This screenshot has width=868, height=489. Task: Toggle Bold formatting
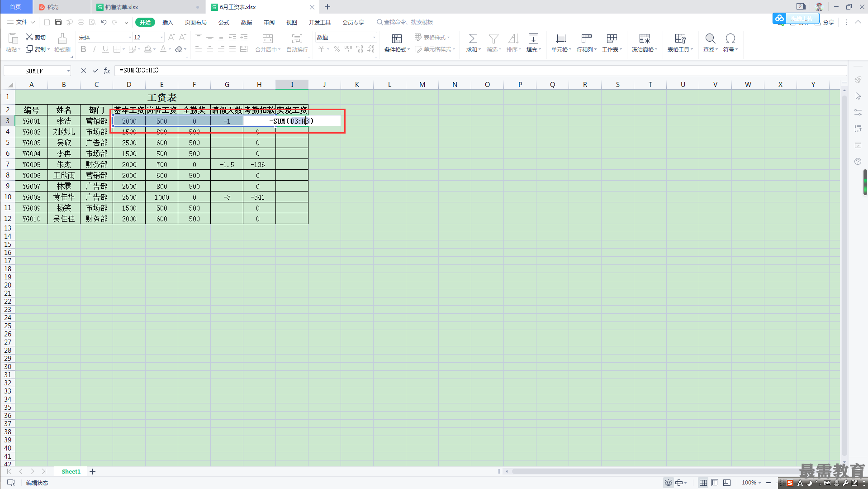coord(83,49)
